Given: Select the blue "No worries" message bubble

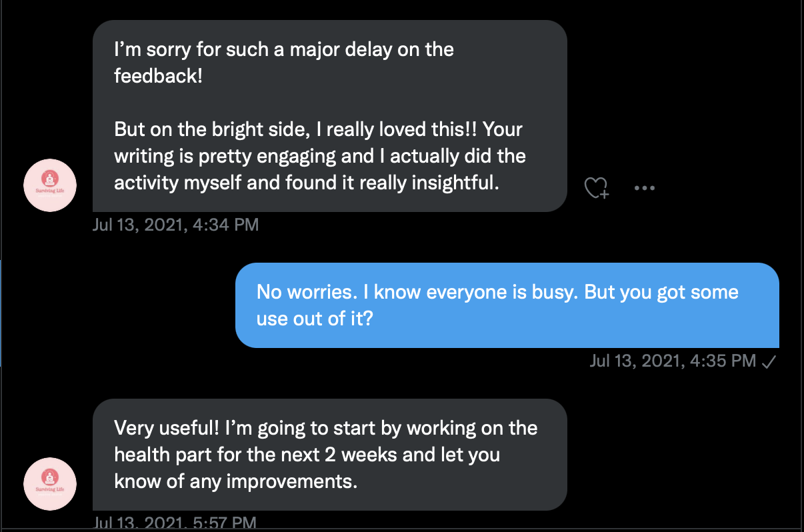Looking at the screenshot, I should (507, 305).
